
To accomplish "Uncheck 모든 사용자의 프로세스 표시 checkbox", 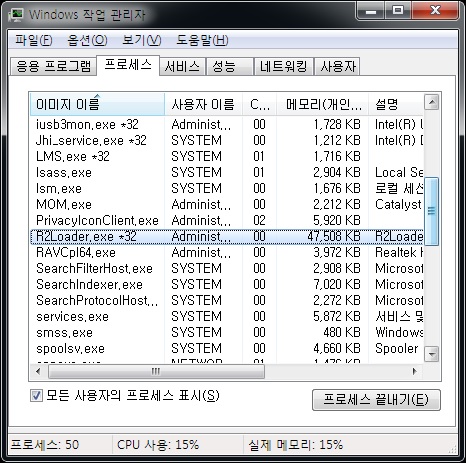I will (x=36, y=396).
